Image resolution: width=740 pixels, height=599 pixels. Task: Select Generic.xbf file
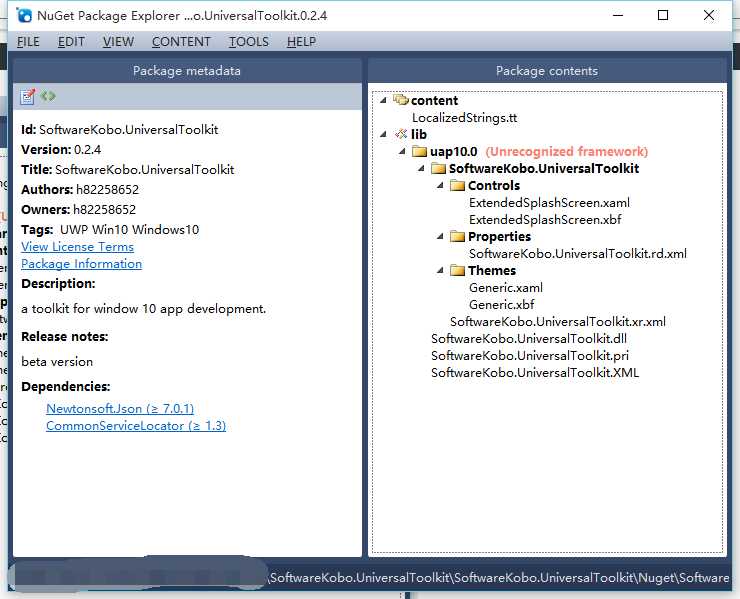click(502, 304)
